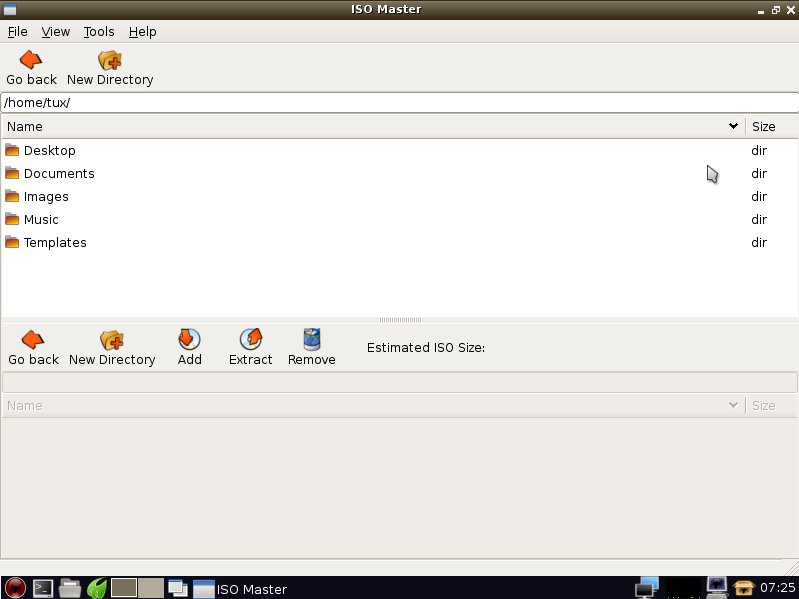Select the Documents folder icon
This screenshot has width=799, height=599.
coord(12,173)
